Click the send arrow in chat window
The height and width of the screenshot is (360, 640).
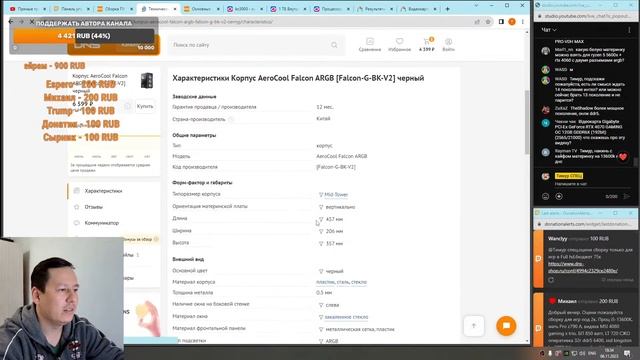(x=627, y=196)
